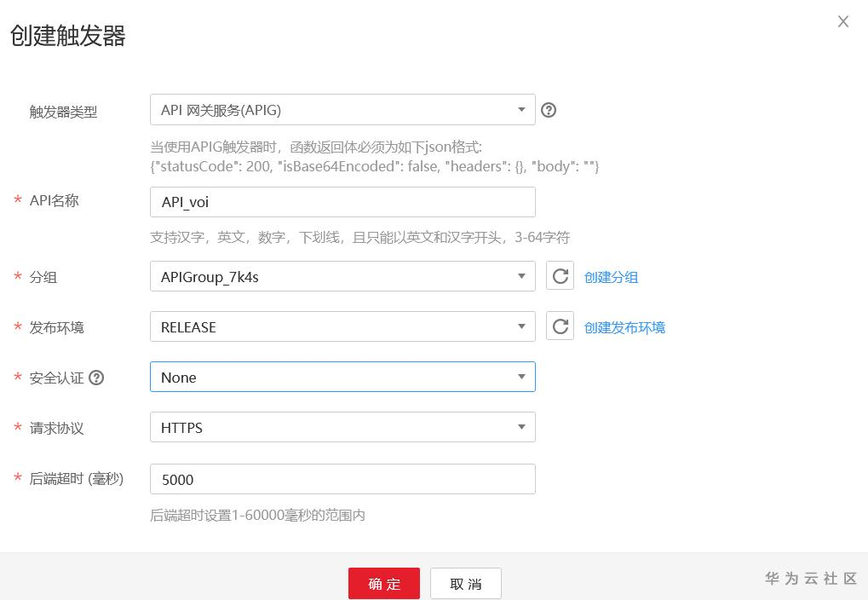Image resolution: width=868 pixels, height=600 pixels.
Task: Open the 触发器类型 dropdown
Action: click(x=341, y=109)
